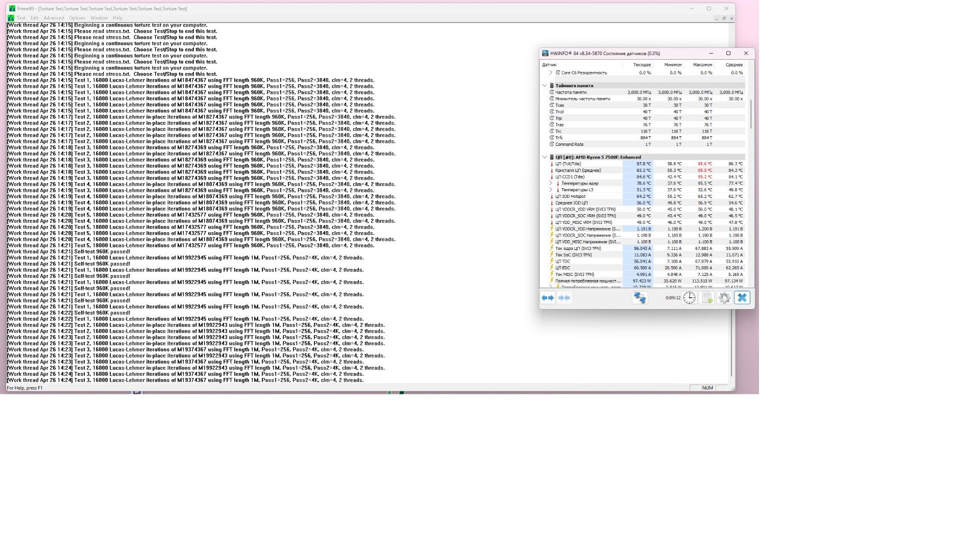Click the Prime95 menu bar document icon
The height and width of the screenshot is (533, 980).
pyautogui.click(x=11, y=18)
